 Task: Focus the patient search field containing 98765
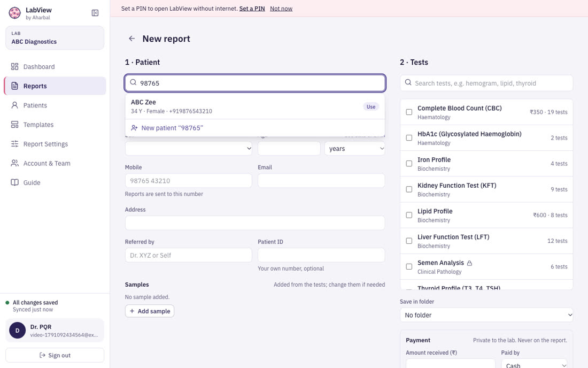255,83
